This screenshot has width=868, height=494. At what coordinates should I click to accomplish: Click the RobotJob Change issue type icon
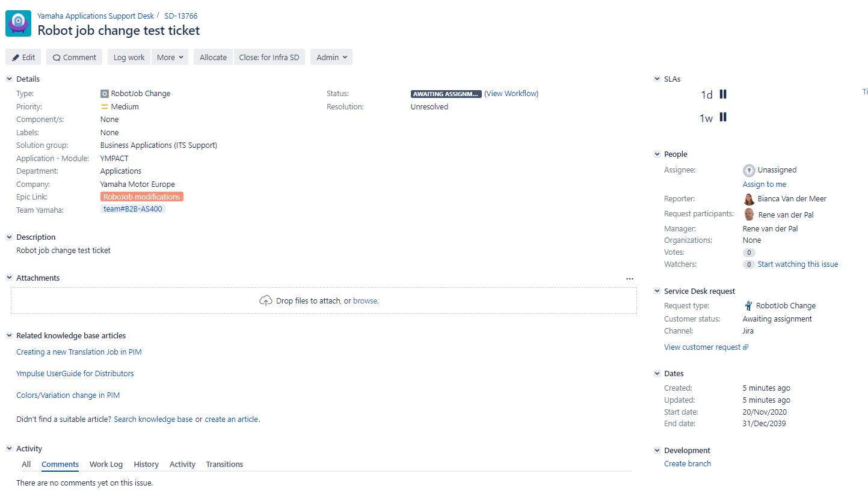click(105, 94)
